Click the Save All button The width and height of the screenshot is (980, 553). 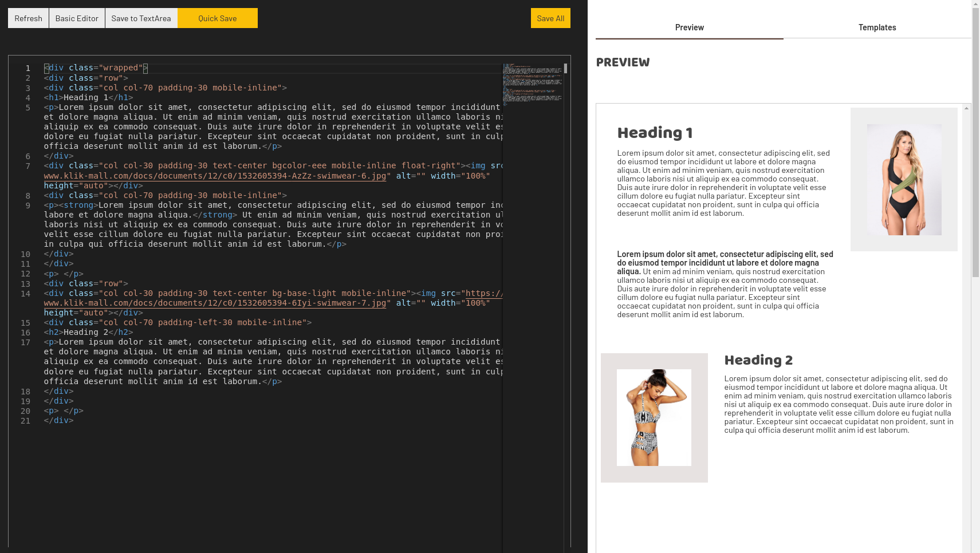point(550,18)
